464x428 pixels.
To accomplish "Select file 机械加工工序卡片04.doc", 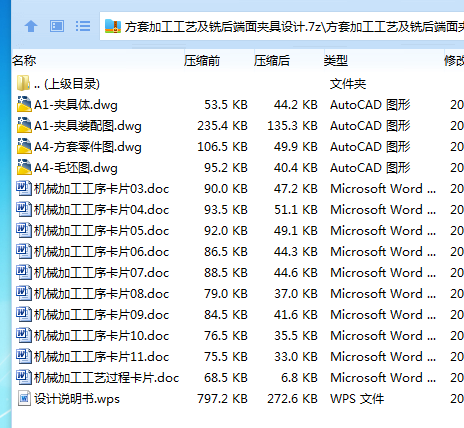I will [x=102, y=210].
